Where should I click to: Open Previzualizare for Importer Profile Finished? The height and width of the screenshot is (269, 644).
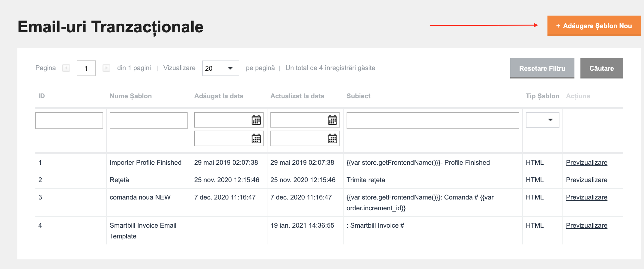point(586,162)
